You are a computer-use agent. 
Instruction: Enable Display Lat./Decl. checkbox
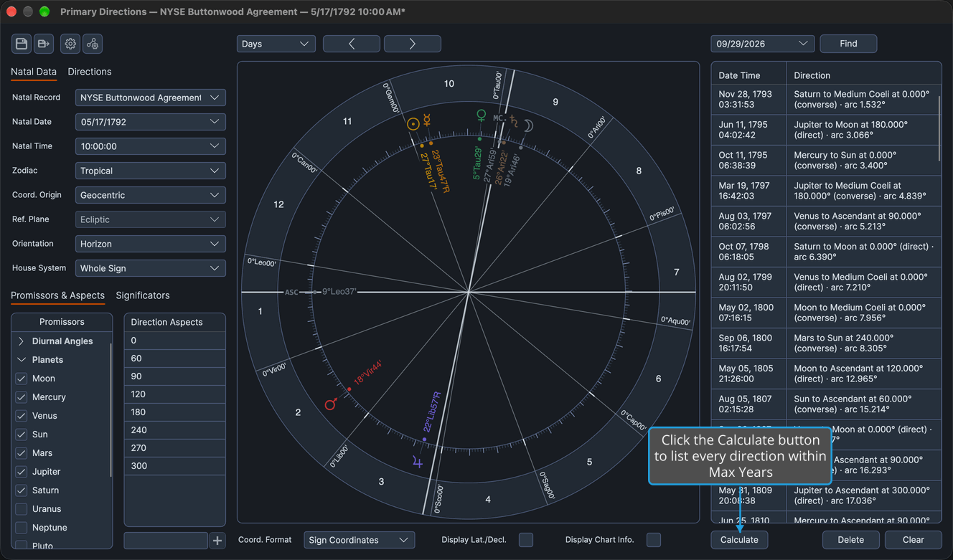point(526,540)
